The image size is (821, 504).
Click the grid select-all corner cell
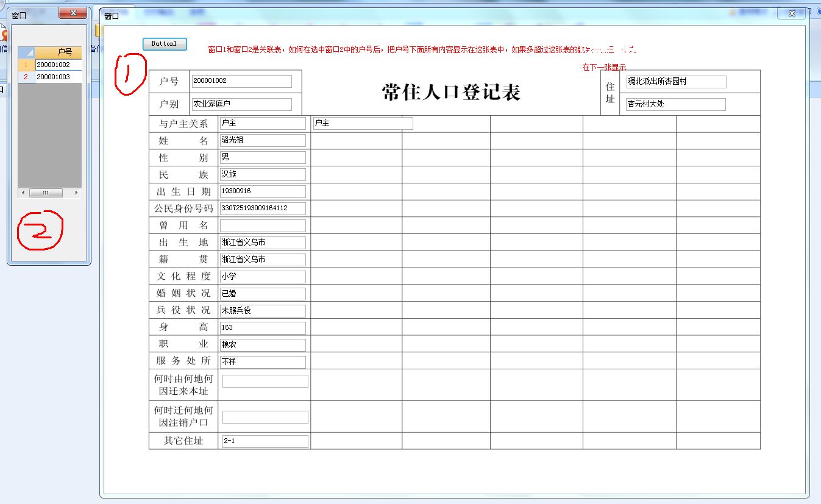pos(26,52)
